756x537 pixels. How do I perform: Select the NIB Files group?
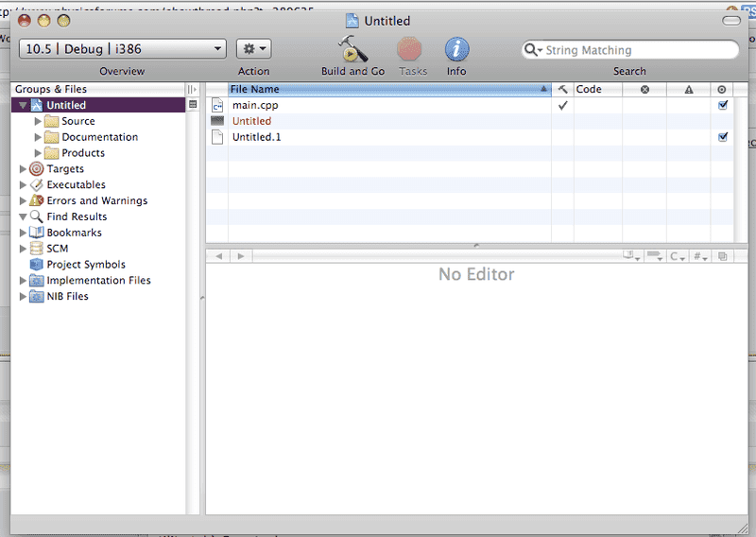(x=67, y=296)
